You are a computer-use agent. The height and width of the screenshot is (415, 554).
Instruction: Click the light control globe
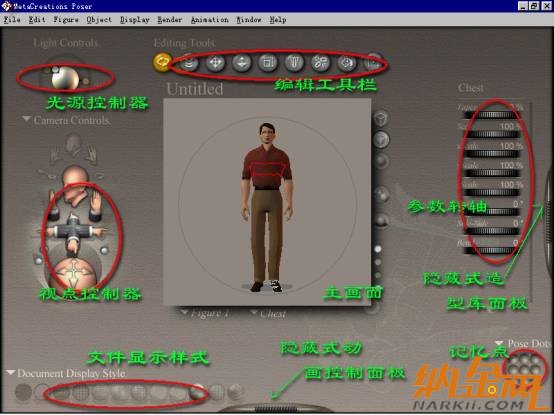[x=65, y=78]
